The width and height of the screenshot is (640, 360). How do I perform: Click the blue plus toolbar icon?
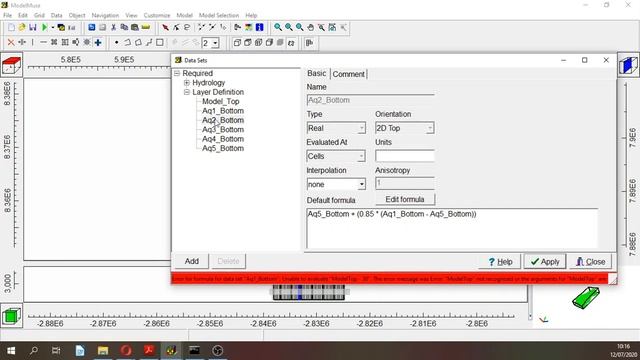98,42
